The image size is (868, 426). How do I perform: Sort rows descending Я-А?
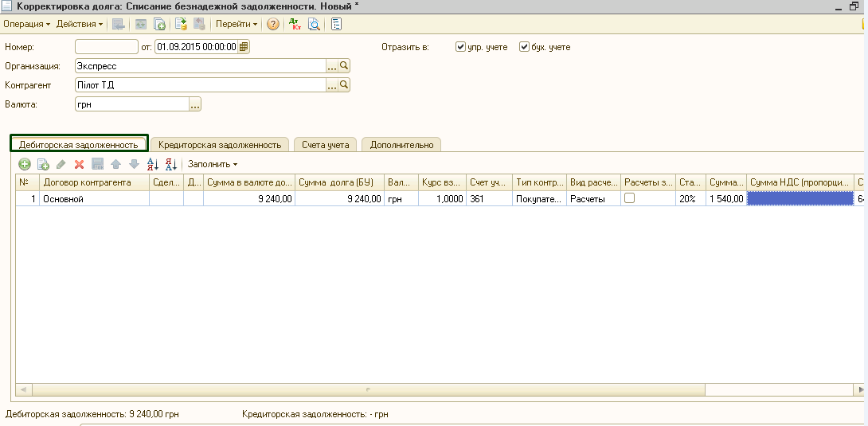[171, 164]
